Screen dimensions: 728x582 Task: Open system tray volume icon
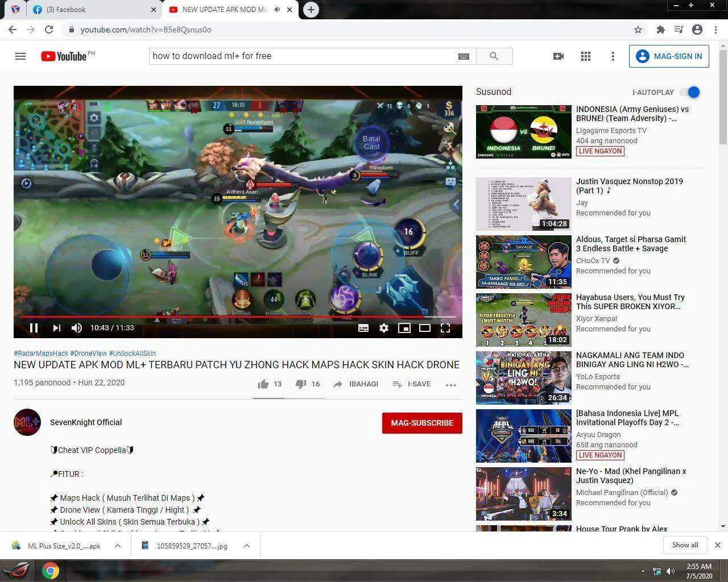point(671,571)
